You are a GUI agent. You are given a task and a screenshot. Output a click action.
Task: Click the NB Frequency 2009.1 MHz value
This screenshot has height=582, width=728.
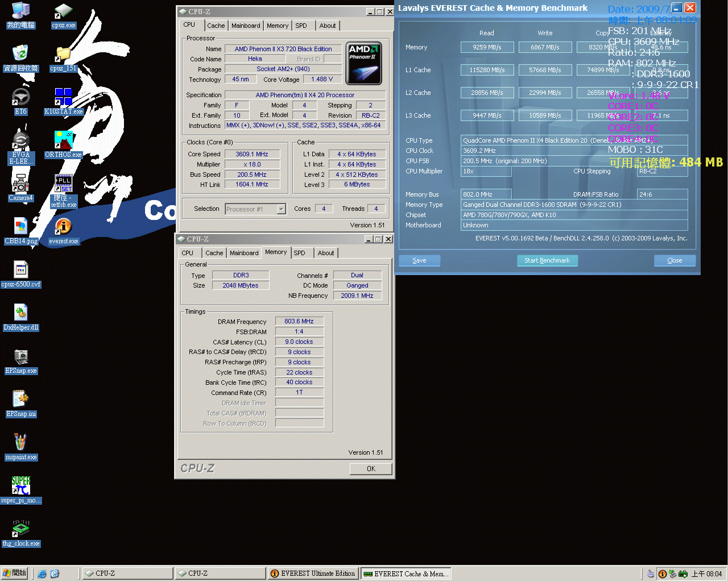point(357,296)
